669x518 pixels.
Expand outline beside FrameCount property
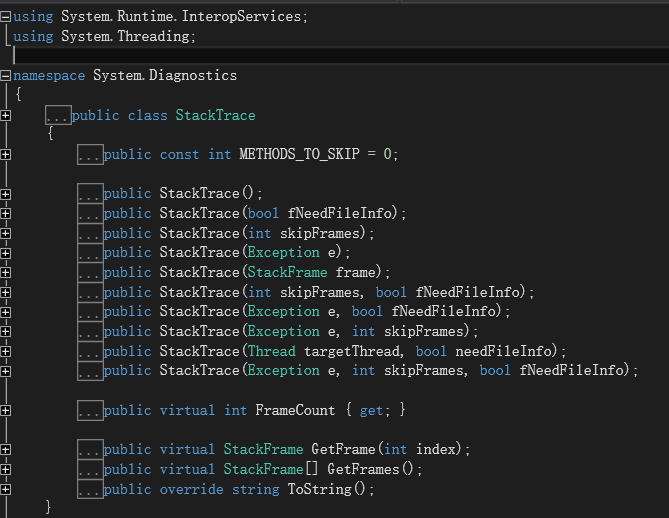6,410
